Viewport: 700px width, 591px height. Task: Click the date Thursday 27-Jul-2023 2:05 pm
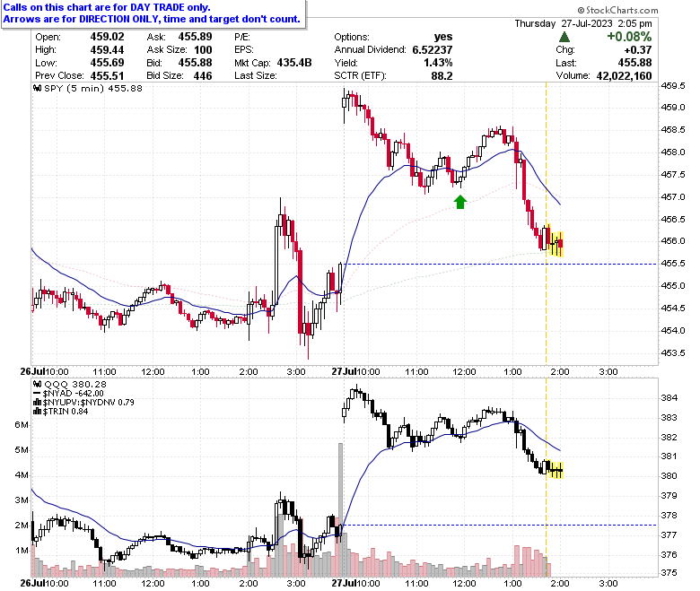coord(583,23)
